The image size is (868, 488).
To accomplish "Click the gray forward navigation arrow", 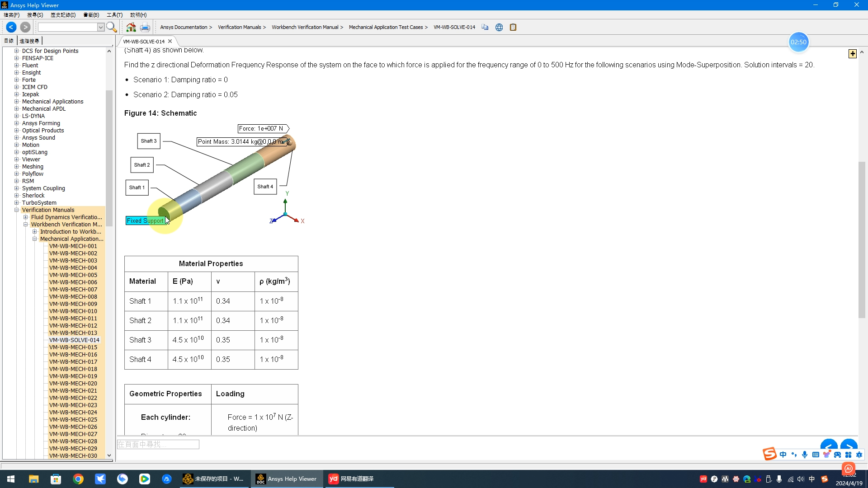I will tap(25, 27).
